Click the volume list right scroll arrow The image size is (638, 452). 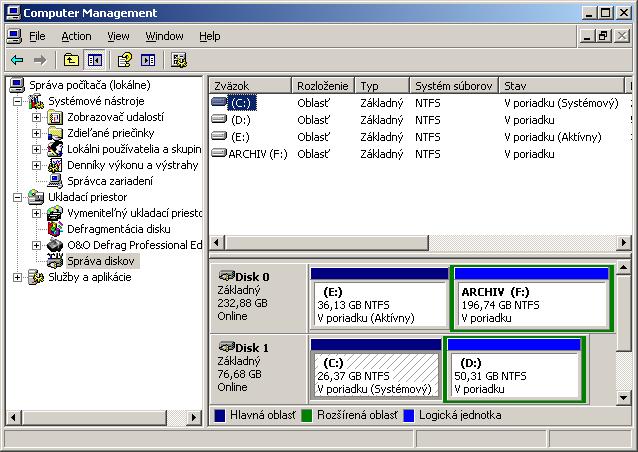[623, 243]
